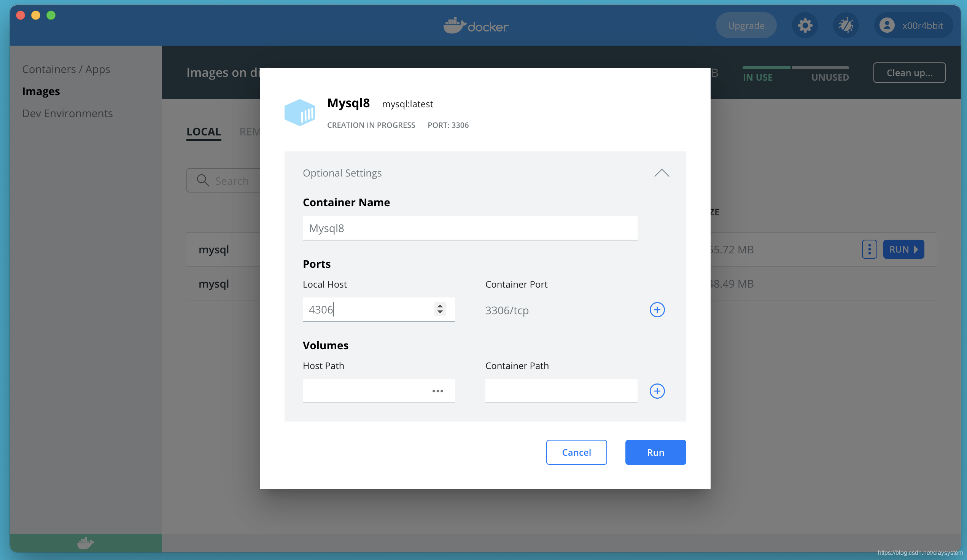Screen dimensions: 967x560
Task: Select Images in the sidebar
Action: [x=41, y=91]
